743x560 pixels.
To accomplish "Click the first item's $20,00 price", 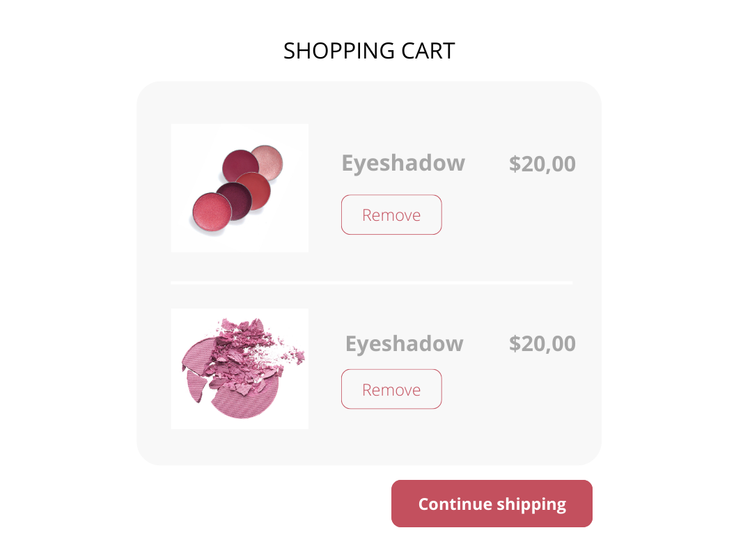I will click(x=542, y=164).
